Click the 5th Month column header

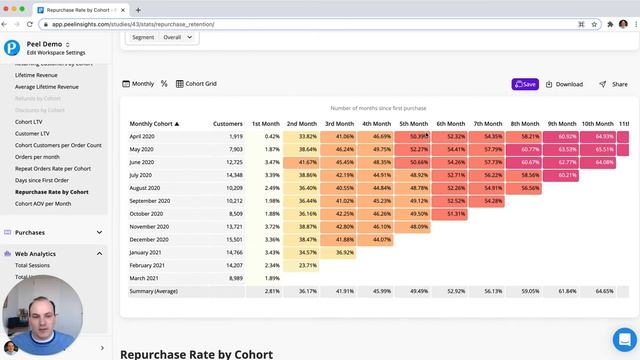tap(413, 124)
